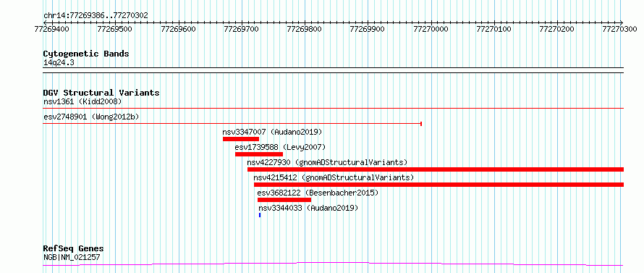Select the small blue nsv3344033 marker

[260, 215]
